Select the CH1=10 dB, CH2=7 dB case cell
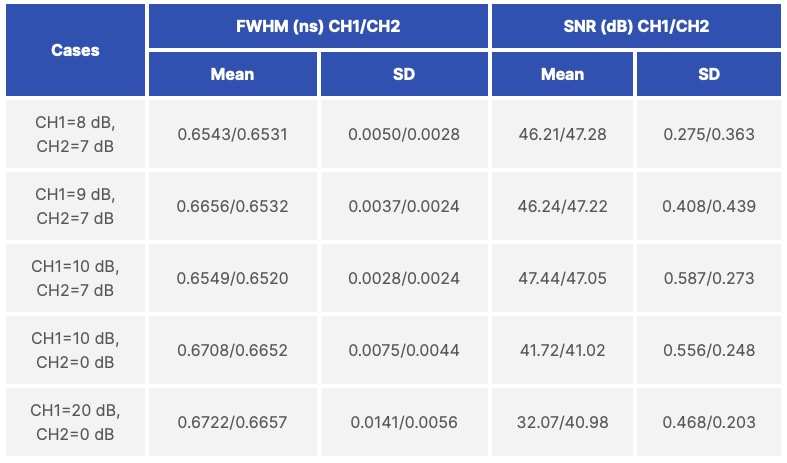Viewport: 787px width, 463px height. 75,278
